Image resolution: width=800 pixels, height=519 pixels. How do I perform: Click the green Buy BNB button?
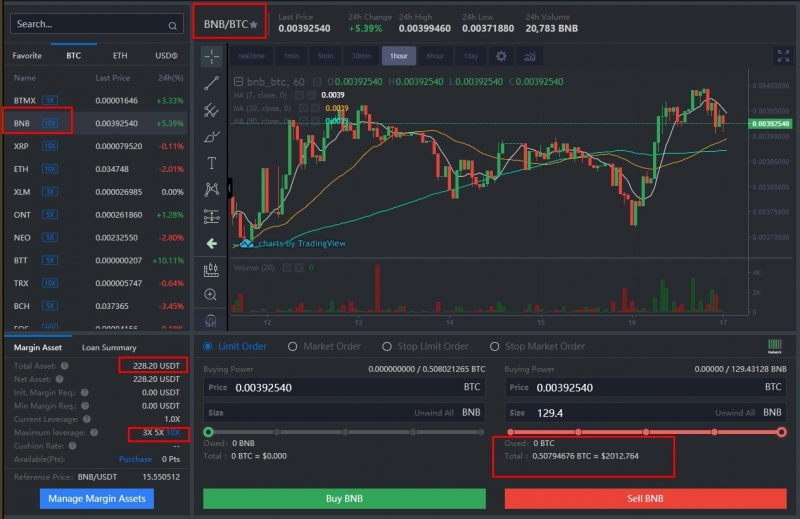(344, 499)
